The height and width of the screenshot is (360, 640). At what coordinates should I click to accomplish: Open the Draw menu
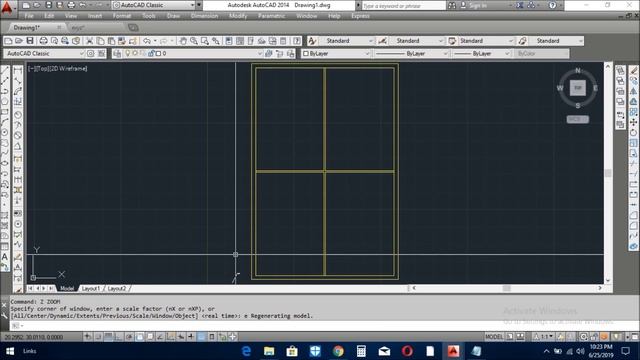(x=173, y=16)
